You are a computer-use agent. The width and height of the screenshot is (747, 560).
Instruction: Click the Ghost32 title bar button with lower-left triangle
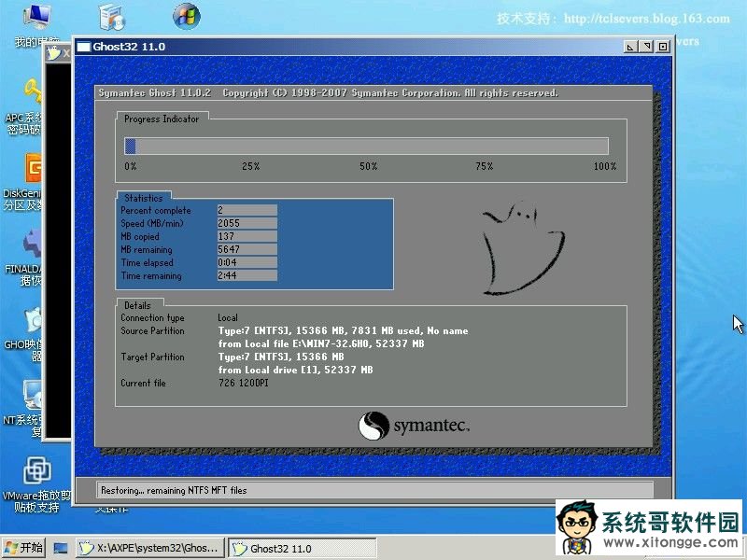[630, 47]
